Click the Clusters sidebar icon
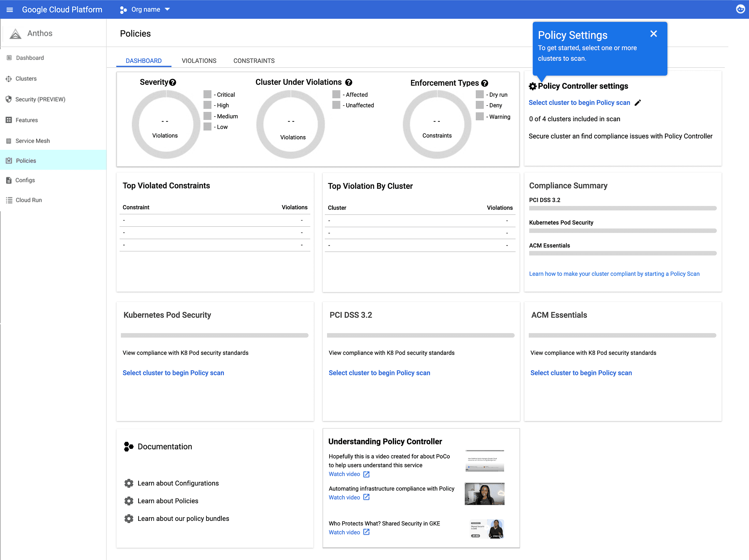The width and height of the screenshot is (749, 560). (x=9, y=79)
